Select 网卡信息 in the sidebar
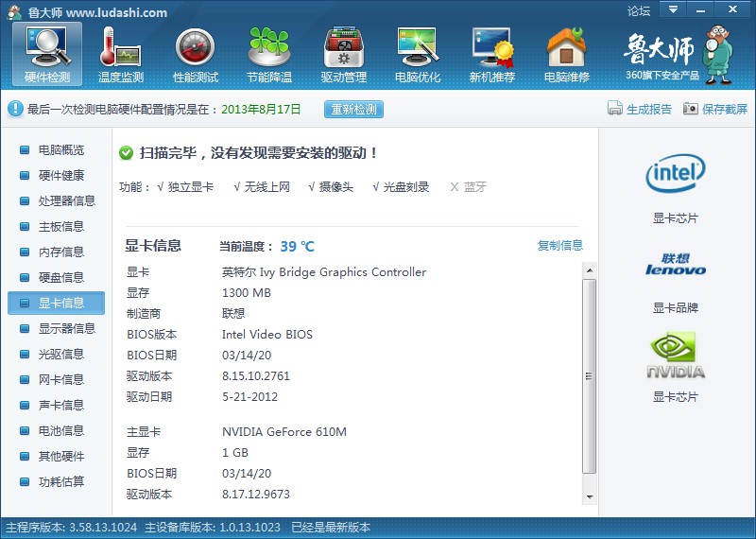This screenshot has width=756, height=539. coord(60,380)
